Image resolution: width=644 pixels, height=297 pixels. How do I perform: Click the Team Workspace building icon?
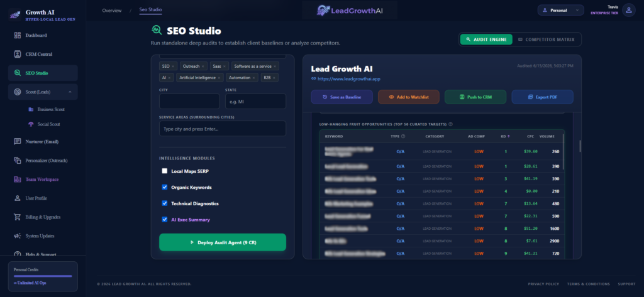click(17, 179)
